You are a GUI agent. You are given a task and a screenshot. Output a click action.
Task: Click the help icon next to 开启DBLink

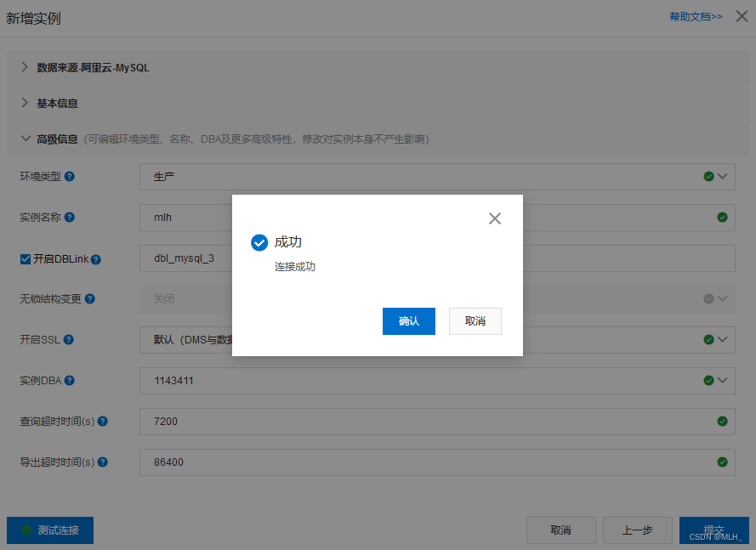pyautogui.click(x=96, y=259)
